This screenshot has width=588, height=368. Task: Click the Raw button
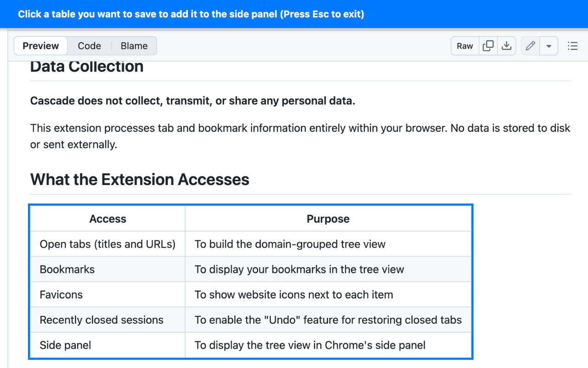465,46
